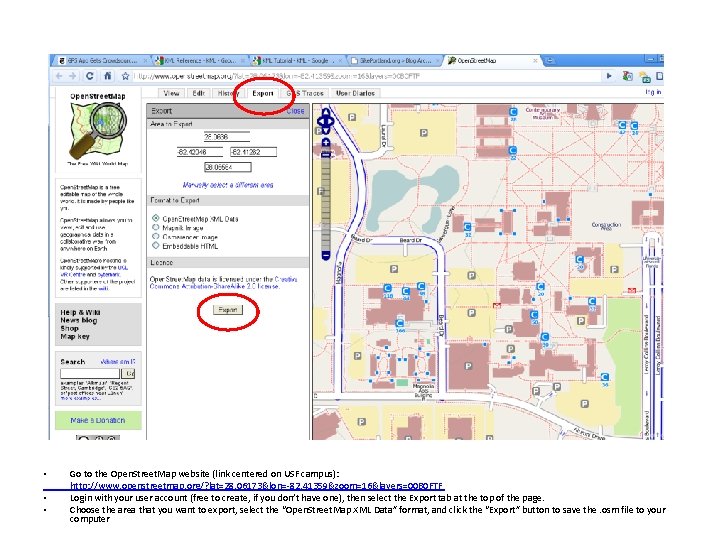This screenshot has height=540, width=720.
Task: Pan the map down with the down arrow
Action: [326, 131]
